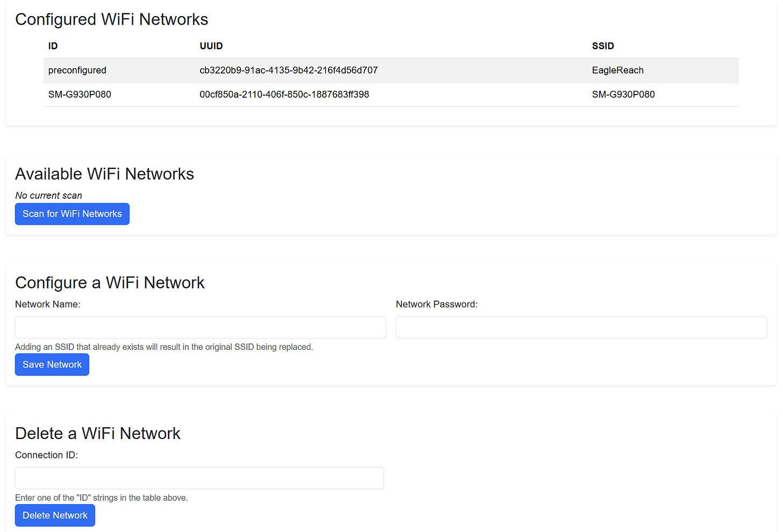783x532 pixels.
Task: Click the Connection ID input field
Action: coord(199,478)
